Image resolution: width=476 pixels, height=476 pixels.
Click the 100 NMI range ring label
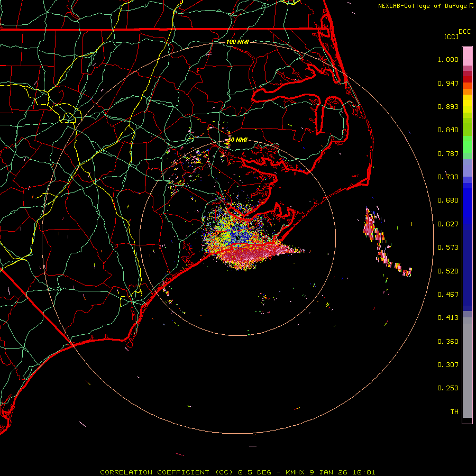pyautogui.click(x=237, y=42)
